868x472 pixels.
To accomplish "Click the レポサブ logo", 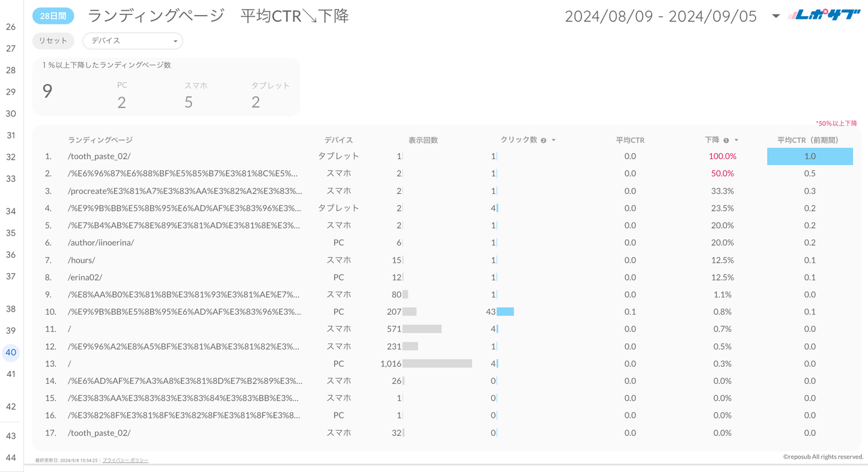I will 824,16.
